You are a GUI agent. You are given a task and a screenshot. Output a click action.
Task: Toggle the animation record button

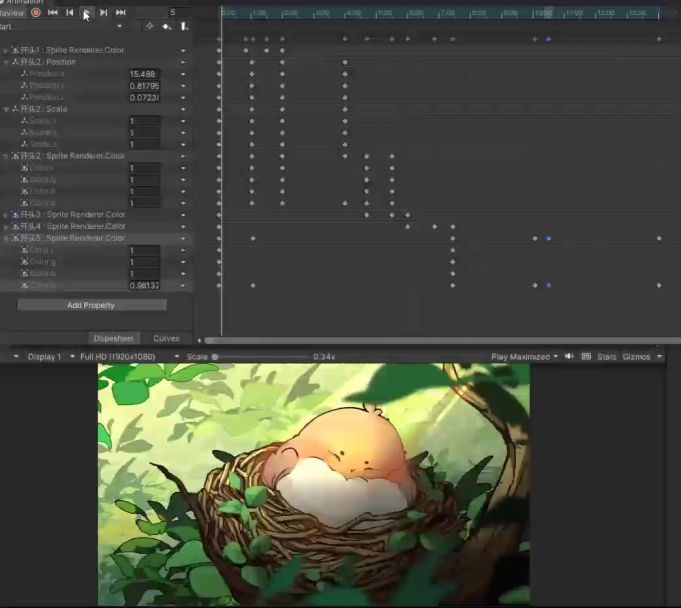point(36,13)
